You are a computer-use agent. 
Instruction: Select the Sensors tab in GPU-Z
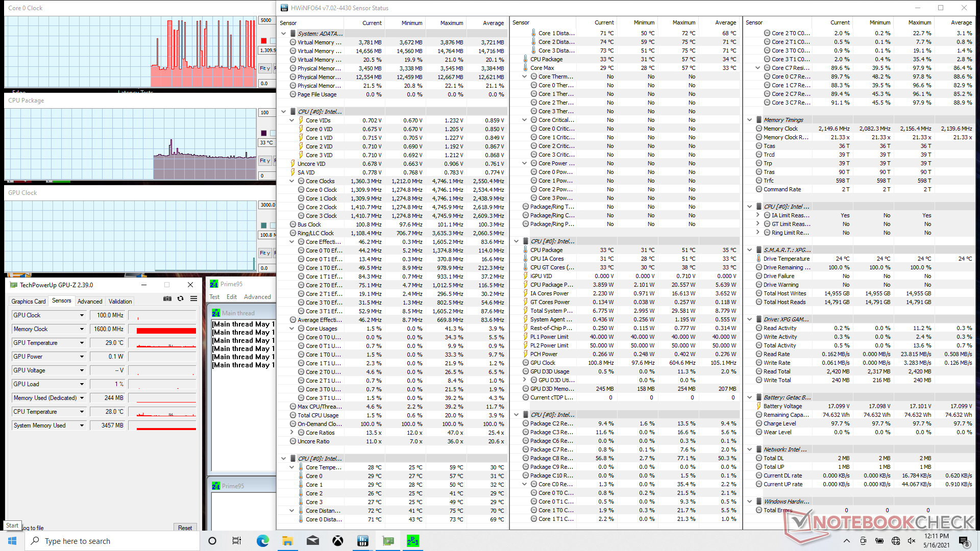pos(62,301)
